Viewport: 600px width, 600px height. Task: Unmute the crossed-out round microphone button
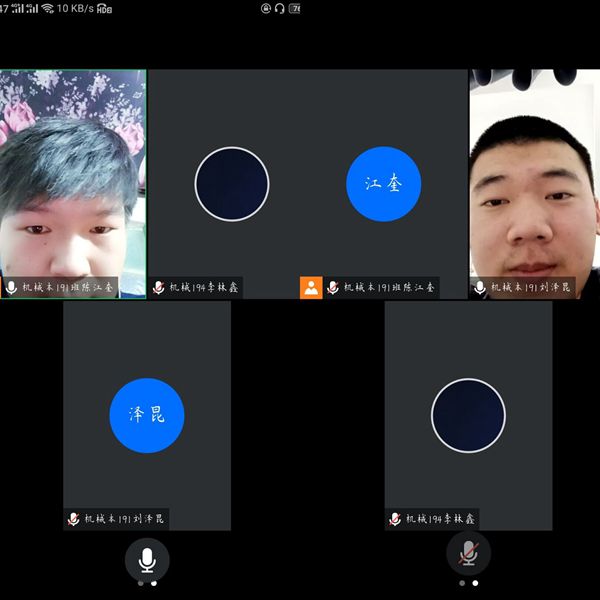point(468,553)
